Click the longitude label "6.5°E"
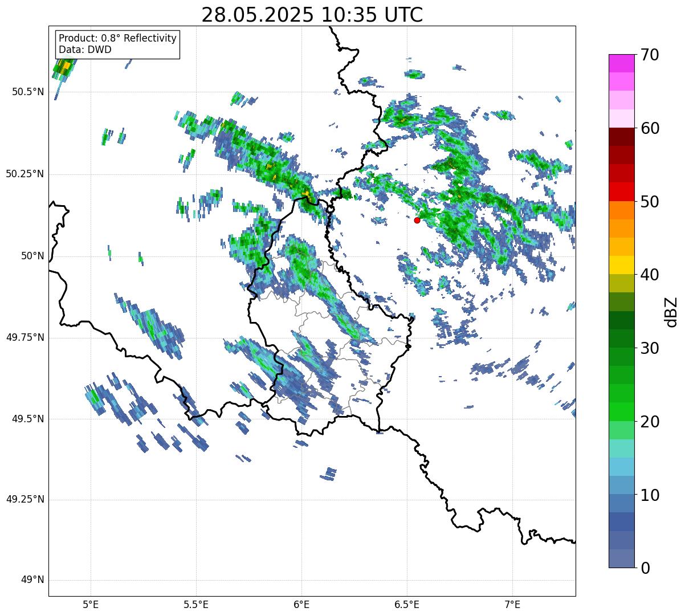 407,604
